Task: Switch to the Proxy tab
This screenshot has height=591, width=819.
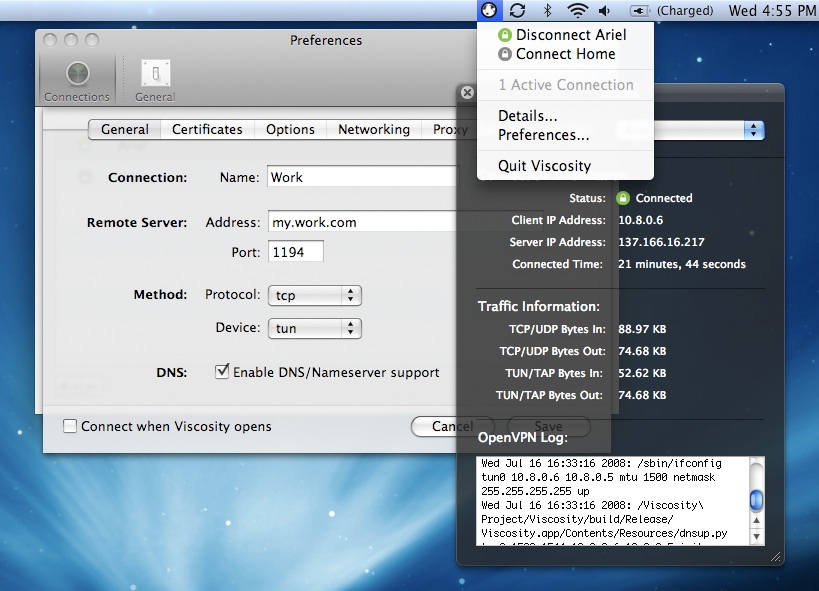Action: 450,130
